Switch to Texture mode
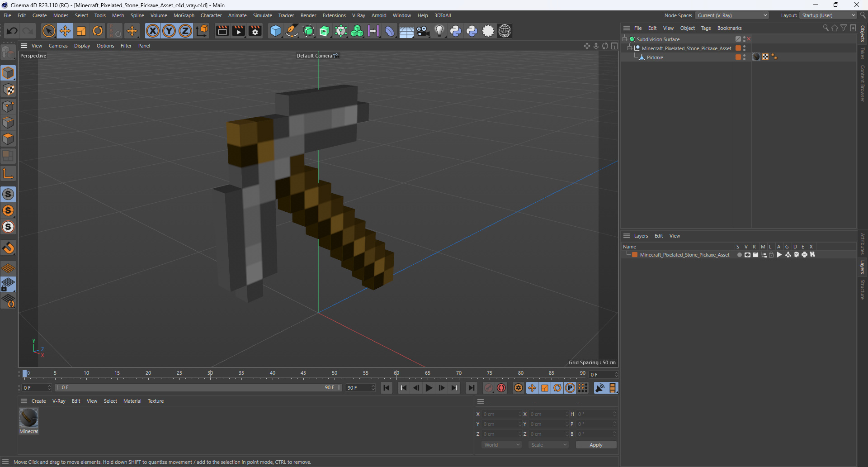 coord(8,90)
